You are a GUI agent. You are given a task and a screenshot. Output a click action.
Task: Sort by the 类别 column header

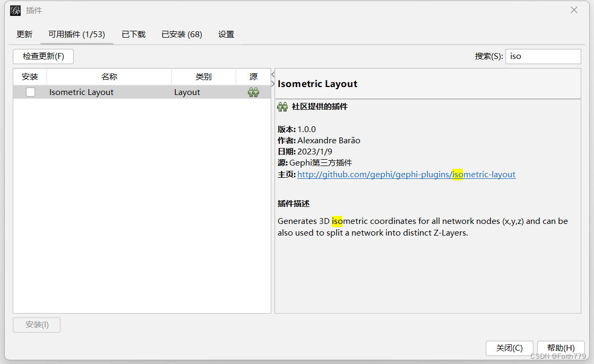pos(203,77)
